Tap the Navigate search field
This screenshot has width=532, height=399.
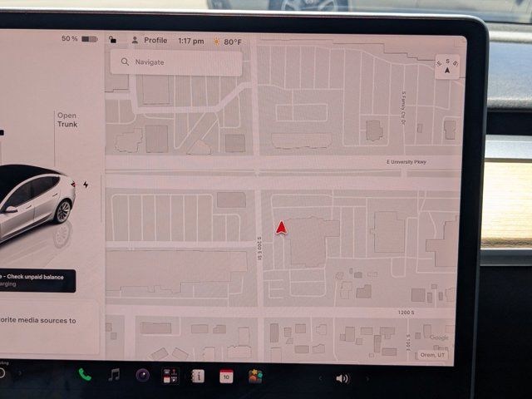[x=176, y=62]
